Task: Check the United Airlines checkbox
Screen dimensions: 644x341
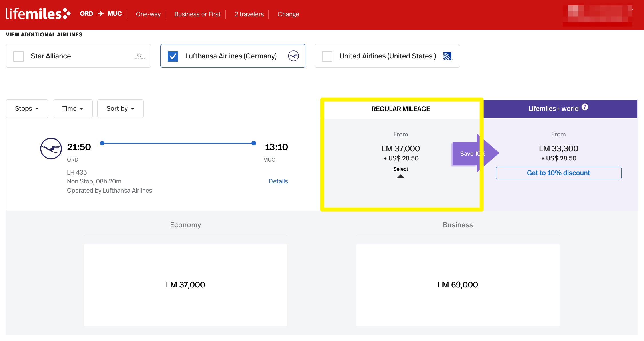Action: (327, 56)
